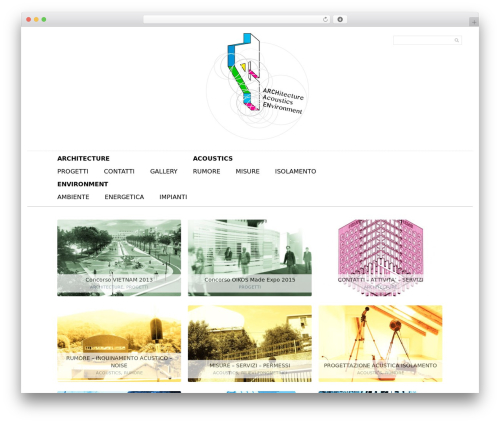
Task: Go to the ENERGETICA menu item
Action: (x=124, y=197)
